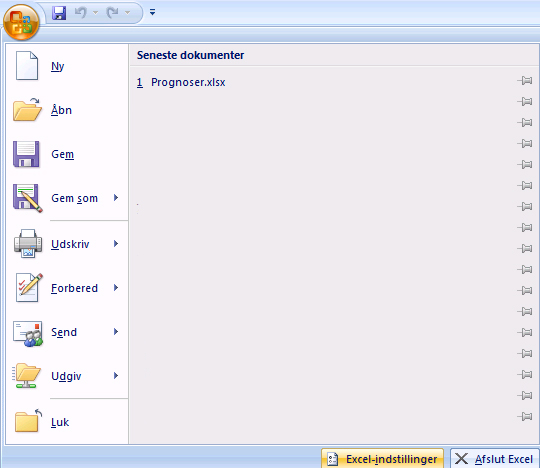The height and width of the screenshot is (468, 540).
Task: Toggle the second pushpin in recent list
Action: click(525, 102)
